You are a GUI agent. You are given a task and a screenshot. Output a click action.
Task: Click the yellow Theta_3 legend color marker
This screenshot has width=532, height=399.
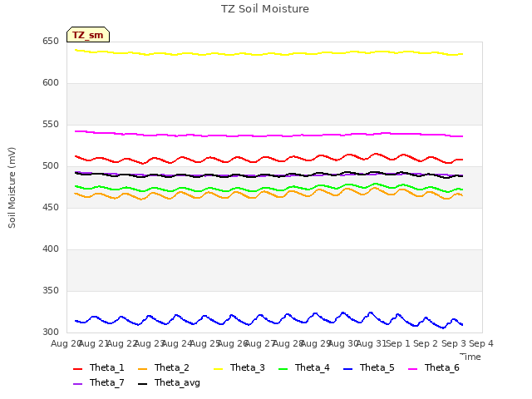218,369
